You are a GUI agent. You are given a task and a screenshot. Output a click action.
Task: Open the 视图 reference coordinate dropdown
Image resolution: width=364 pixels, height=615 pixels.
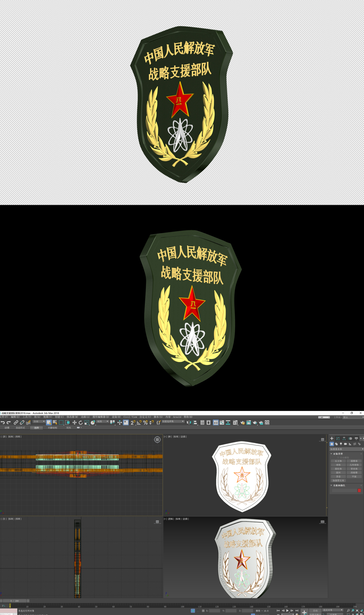103,421
